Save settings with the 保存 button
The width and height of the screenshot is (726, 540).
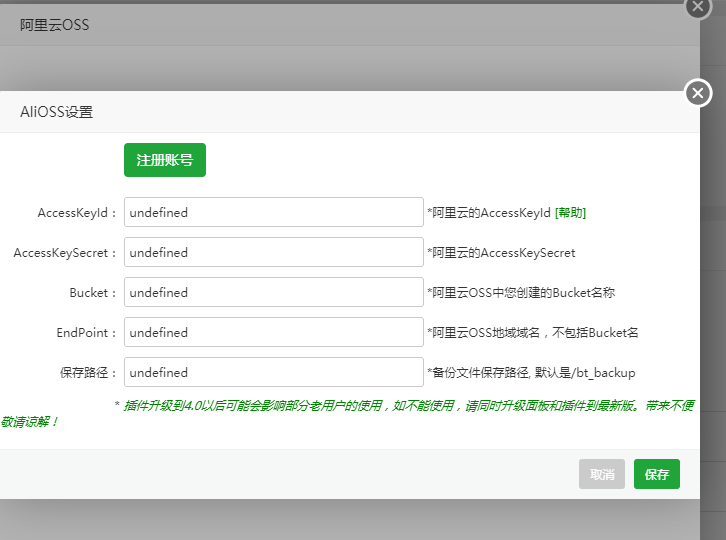(x=657, y=474)
